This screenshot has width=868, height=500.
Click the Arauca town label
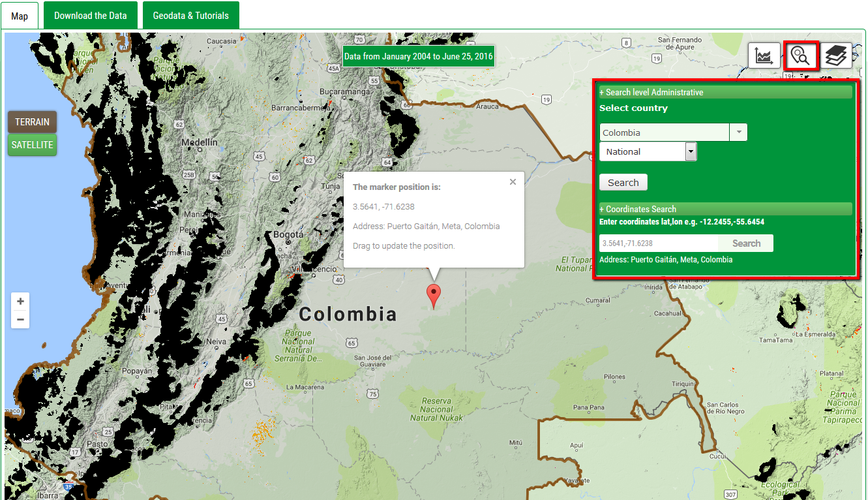[x=487, y=106]
